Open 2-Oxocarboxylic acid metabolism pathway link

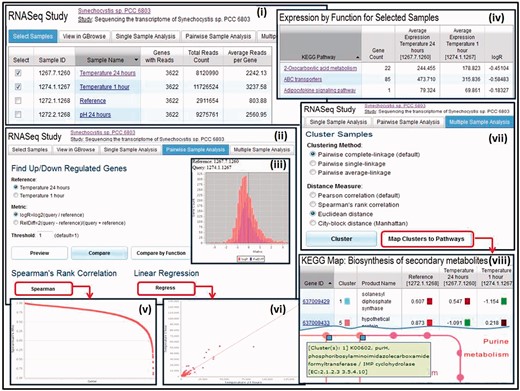tap(320, 68)
